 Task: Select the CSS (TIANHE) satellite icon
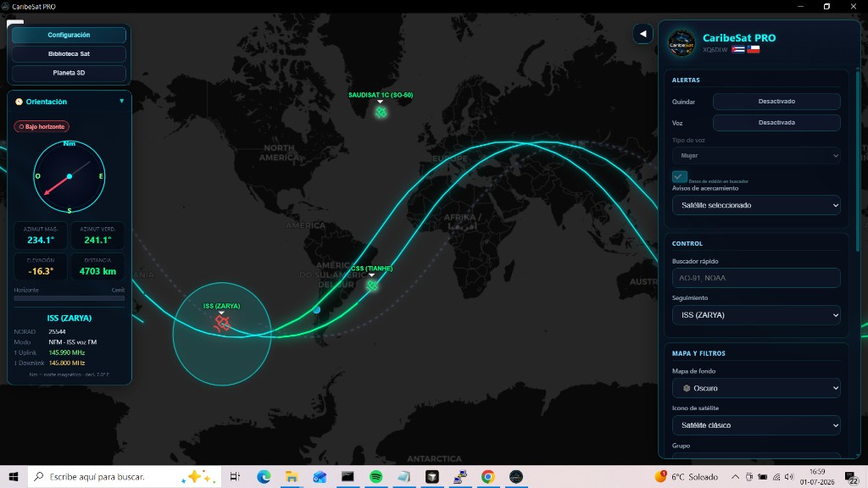[372, 286]
